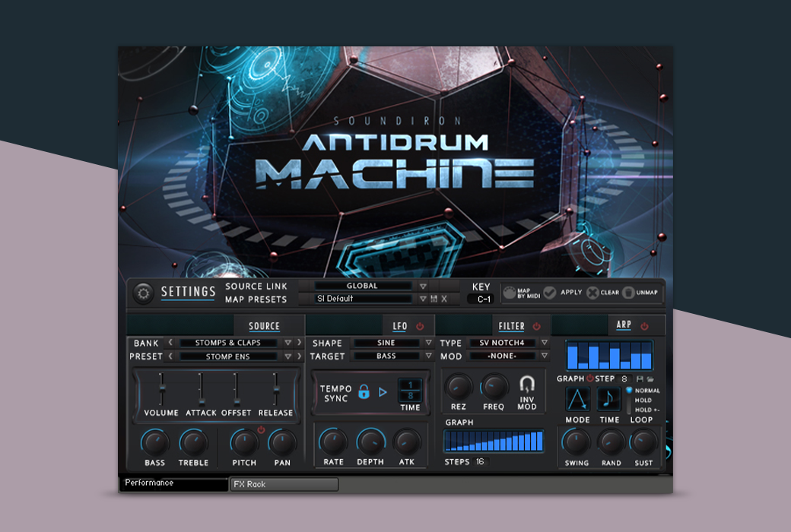Toggle the Filter power button
The height and width of the screenshot is (532, 791).
coord(537,326)
